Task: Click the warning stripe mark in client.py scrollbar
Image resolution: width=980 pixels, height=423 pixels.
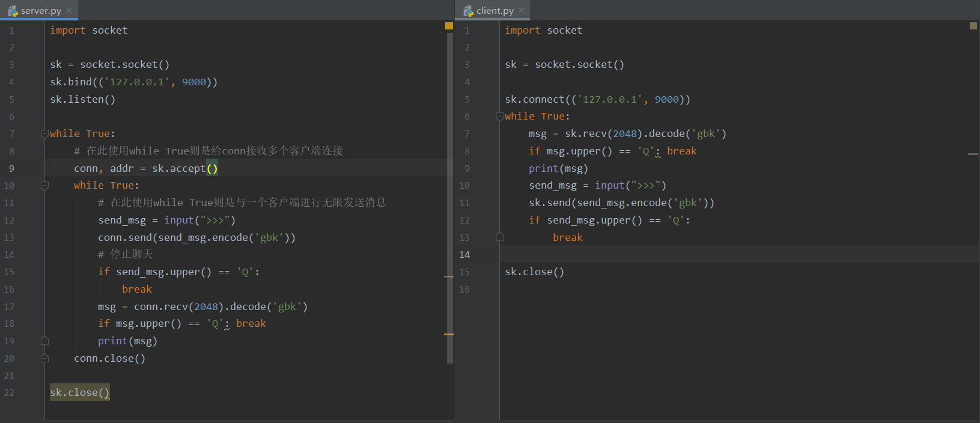Action: pyautogui.click(x=973, y=154)
